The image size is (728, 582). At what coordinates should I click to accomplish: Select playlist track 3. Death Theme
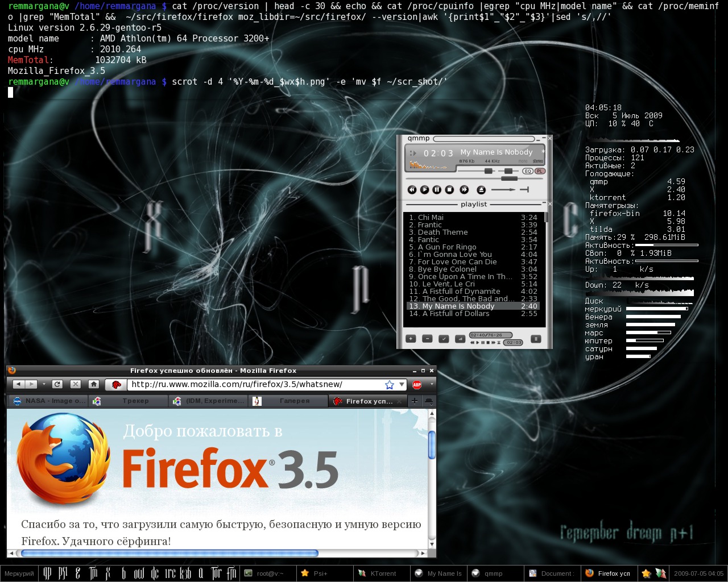473,232
